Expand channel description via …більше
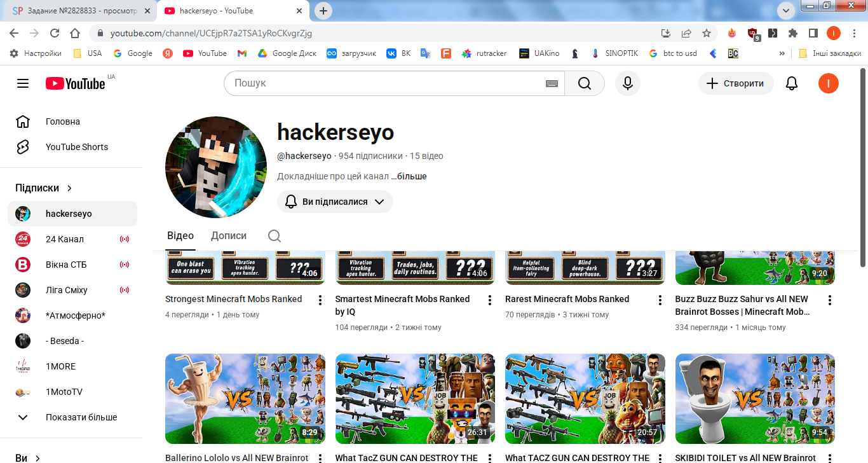 coord(409,176)
